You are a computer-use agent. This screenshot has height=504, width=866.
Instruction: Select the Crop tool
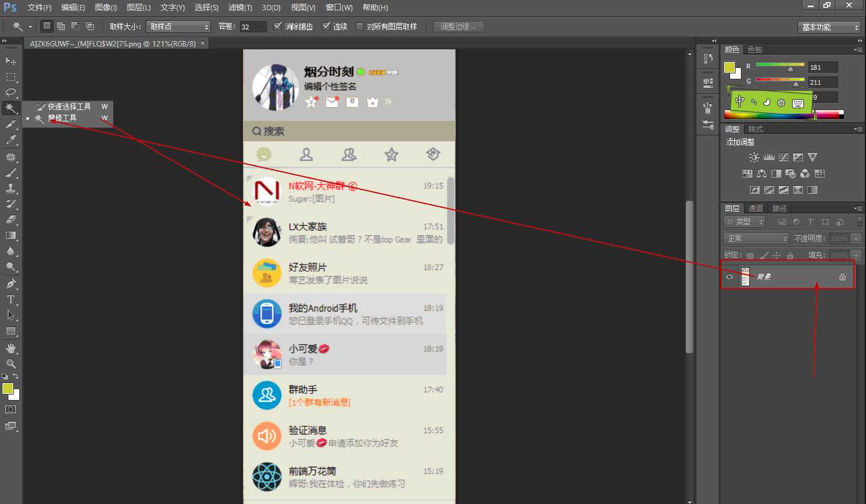pyautogui.click(x=11, y=124)
